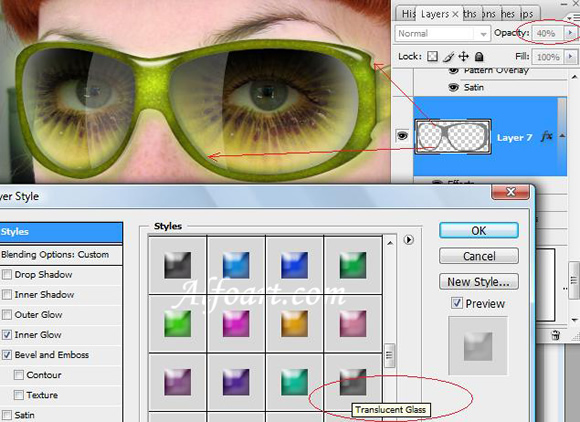Toggle the Inner Shadow checkbox
Viewport: 580px width, 422px height.
pos(7,294)
